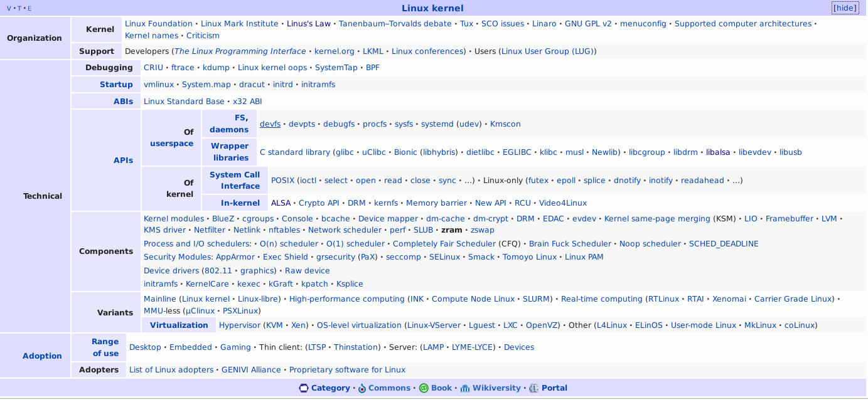Click the x32 ABI link

pyautogui.click(x=247, y=102)
